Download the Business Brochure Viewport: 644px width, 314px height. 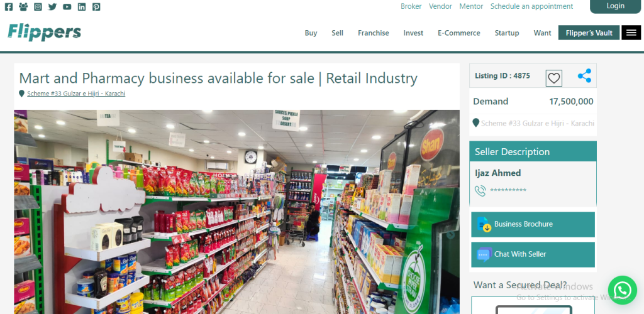click(533, 224)
